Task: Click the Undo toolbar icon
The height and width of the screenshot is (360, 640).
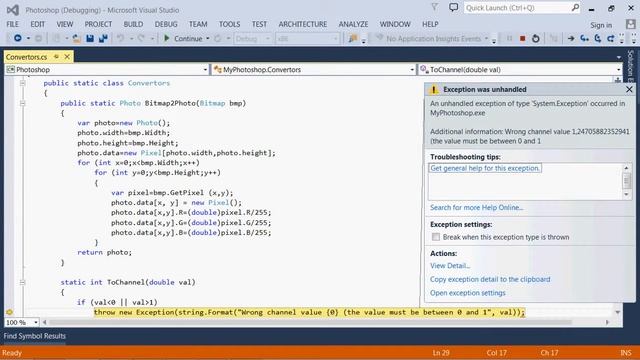Action: [x=120, y=38]
